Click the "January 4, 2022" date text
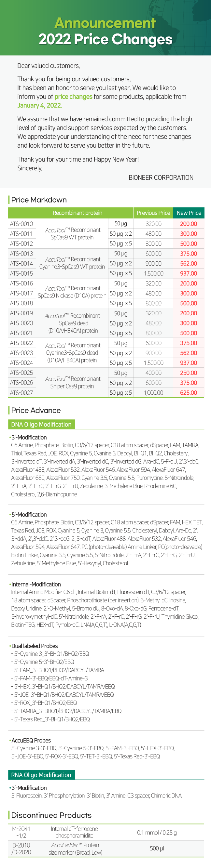Screen dimensions: 211x868 (39, 105)
